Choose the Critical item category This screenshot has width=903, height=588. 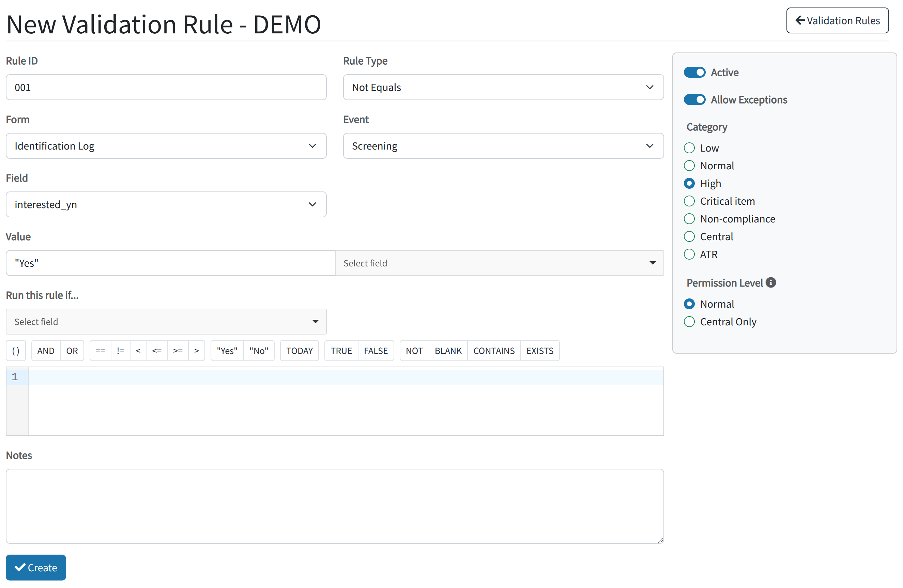click(x=689, y=201)
